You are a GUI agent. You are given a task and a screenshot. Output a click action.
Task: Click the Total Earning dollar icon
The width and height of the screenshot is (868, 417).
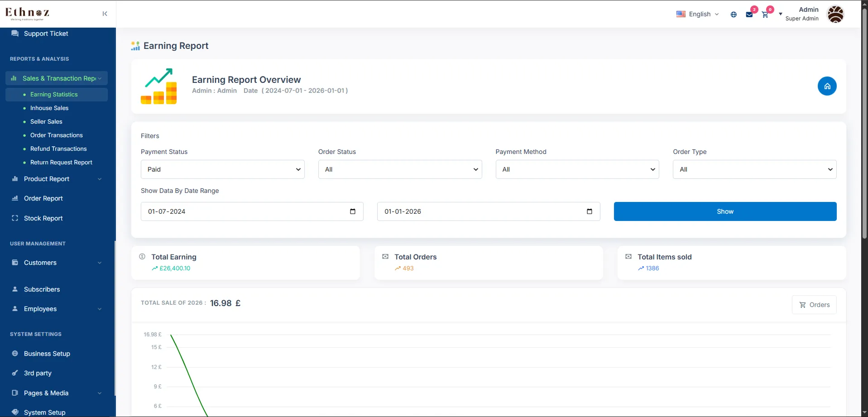[x=142, y=257]
